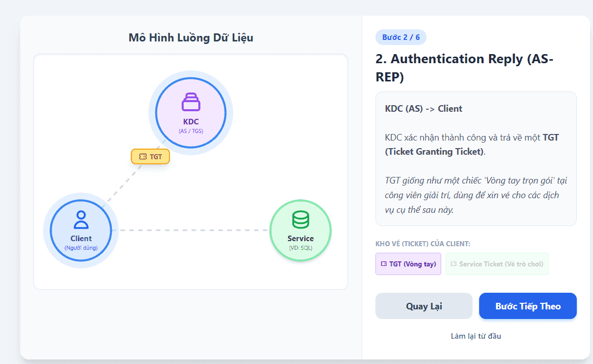
Task: Click the Bước 2 / 6 step badge
Action: tap(401, 37)
